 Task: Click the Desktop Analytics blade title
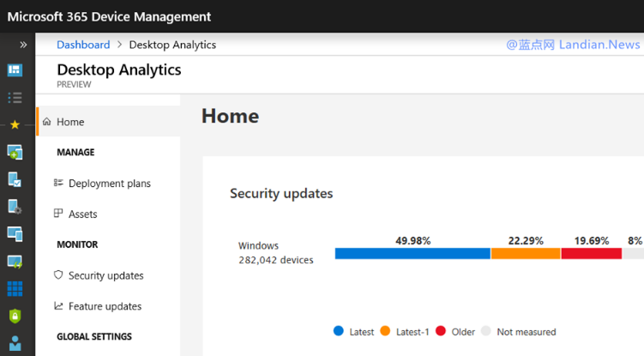pyautogui.click(x=119, y=69)
